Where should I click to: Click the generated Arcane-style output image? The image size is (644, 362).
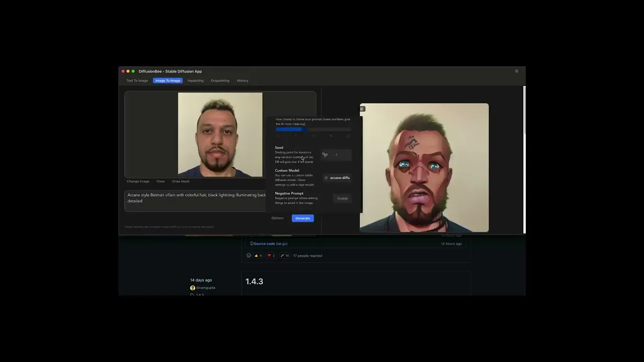[x=424, y=168]
